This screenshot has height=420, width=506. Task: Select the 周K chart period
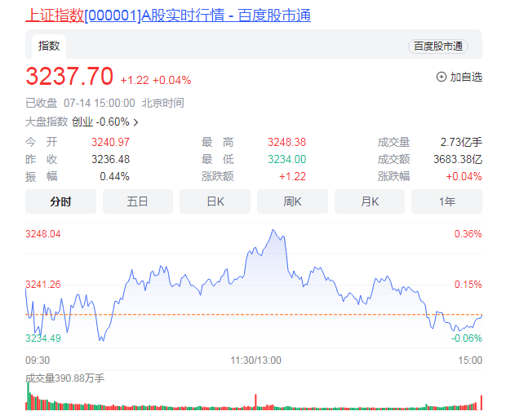[292, 201]
